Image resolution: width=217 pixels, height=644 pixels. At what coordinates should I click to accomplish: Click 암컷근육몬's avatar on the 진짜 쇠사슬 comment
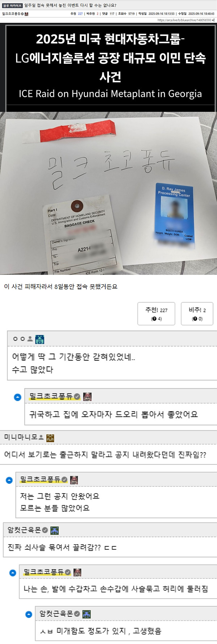[54, 530]
